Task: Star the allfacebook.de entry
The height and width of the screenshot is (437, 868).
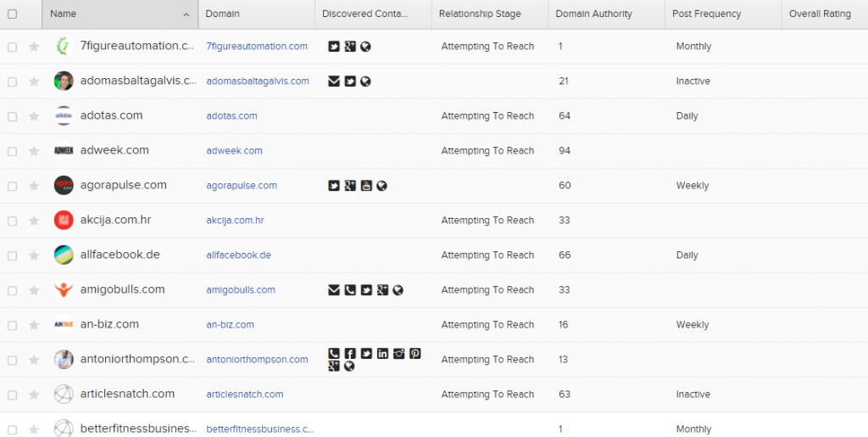Action: pos(34,255)
